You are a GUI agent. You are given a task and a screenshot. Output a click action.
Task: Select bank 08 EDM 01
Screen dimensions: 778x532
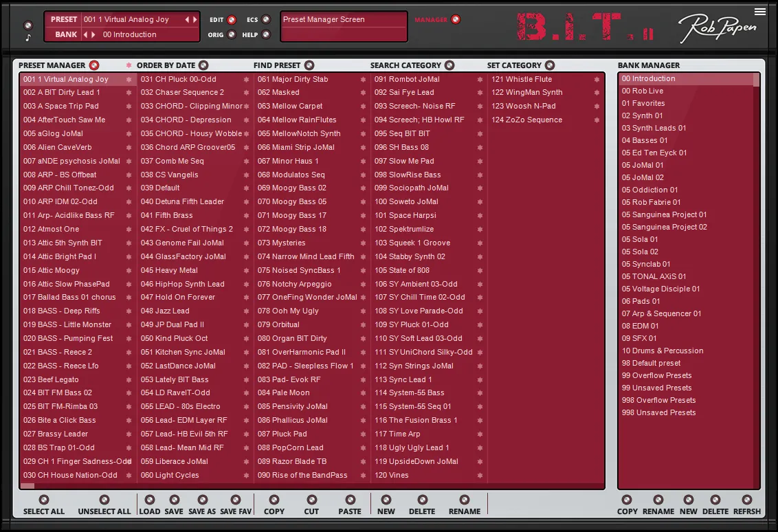click(x=686, y=326)
